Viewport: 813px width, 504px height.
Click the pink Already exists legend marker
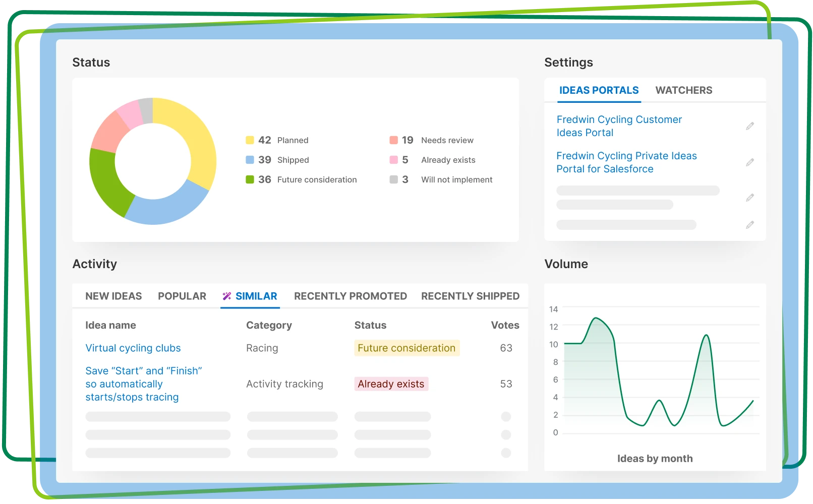pos(394,160)
